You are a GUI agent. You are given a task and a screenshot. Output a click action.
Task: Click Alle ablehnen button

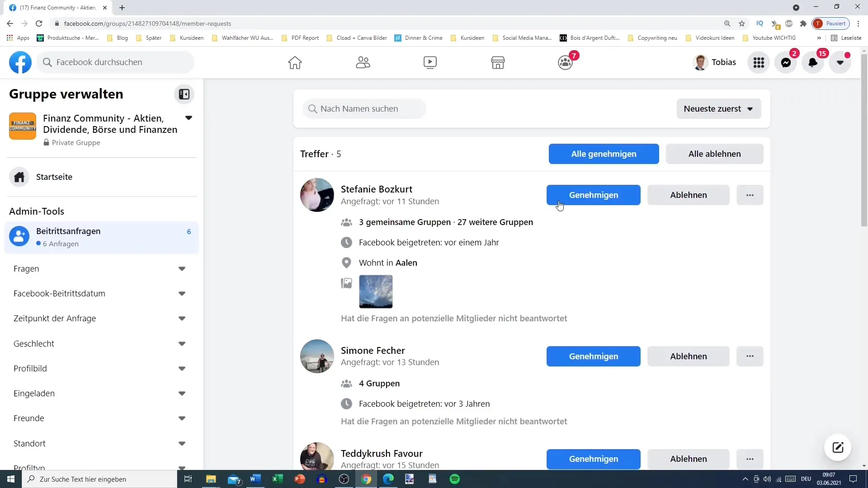pos(714,154)
